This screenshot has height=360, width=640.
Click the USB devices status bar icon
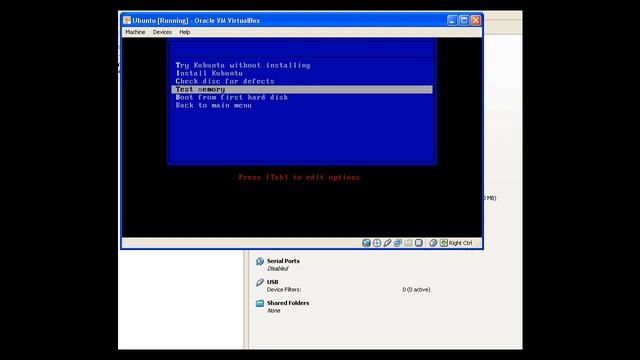(x=387, y=243)
